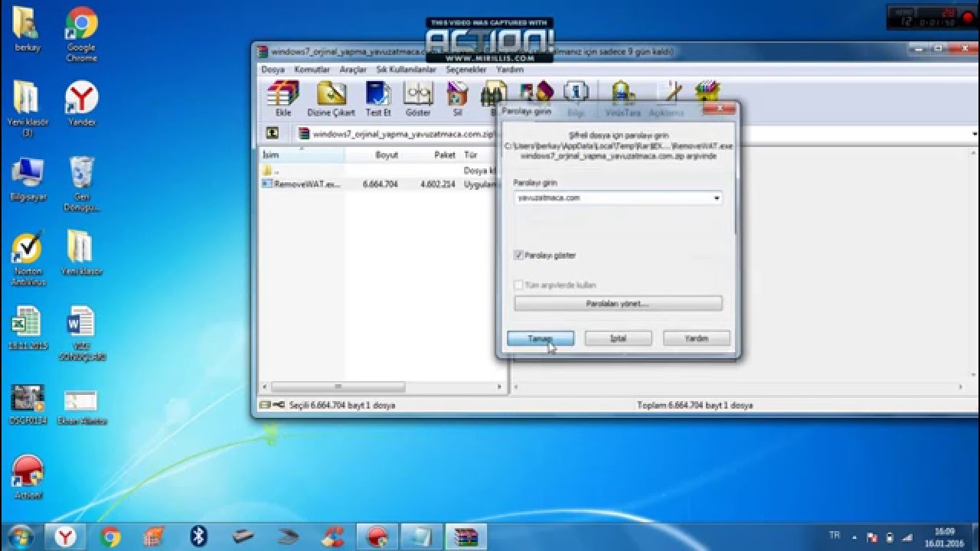Uncheck the Parolayı göster checkbox
Screen dimensions: 980x551
tap(519, 256)
